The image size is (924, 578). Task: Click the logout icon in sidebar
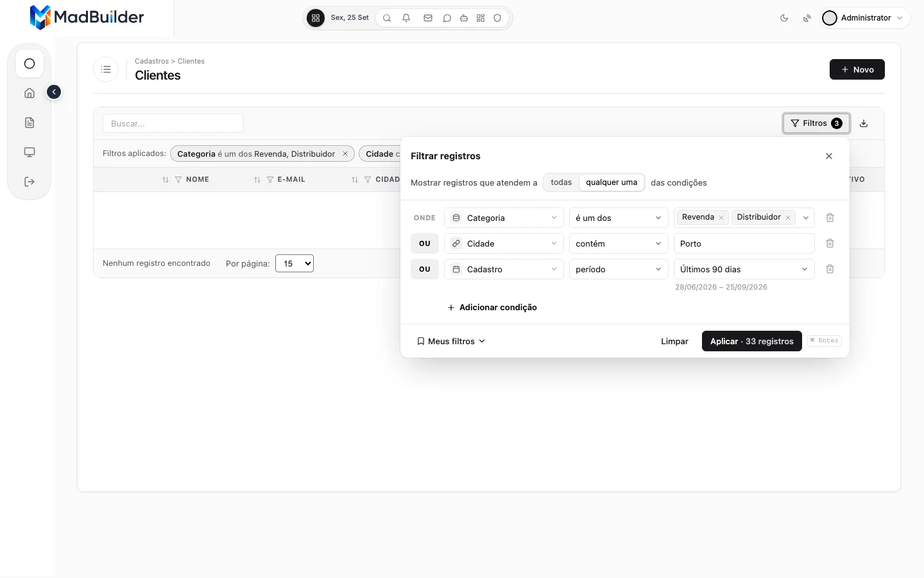[x=30, y=182]
